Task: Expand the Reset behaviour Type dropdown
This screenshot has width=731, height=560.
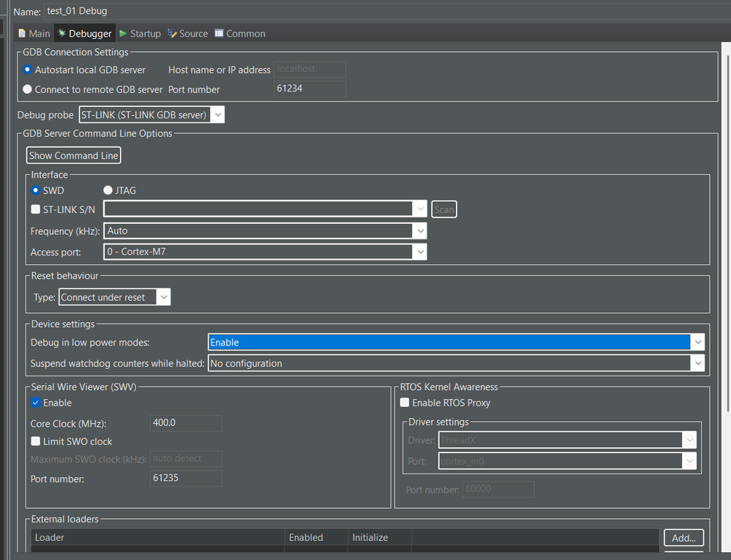Action: click(x=114, y=297)
